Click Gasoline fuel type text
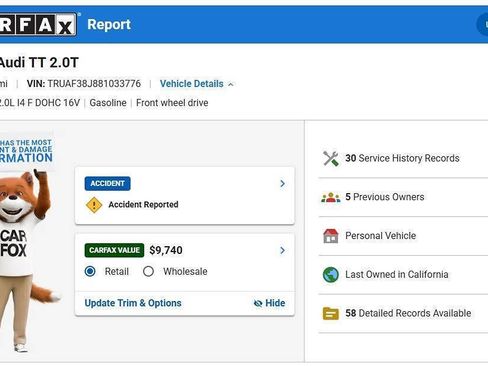488x366 pixels. 108,103
